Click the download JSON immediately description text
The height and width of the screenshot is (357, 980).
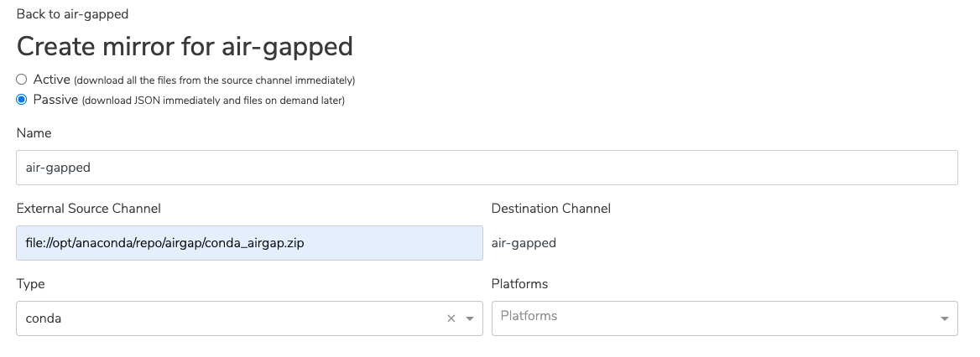click(x=213, y=100)
